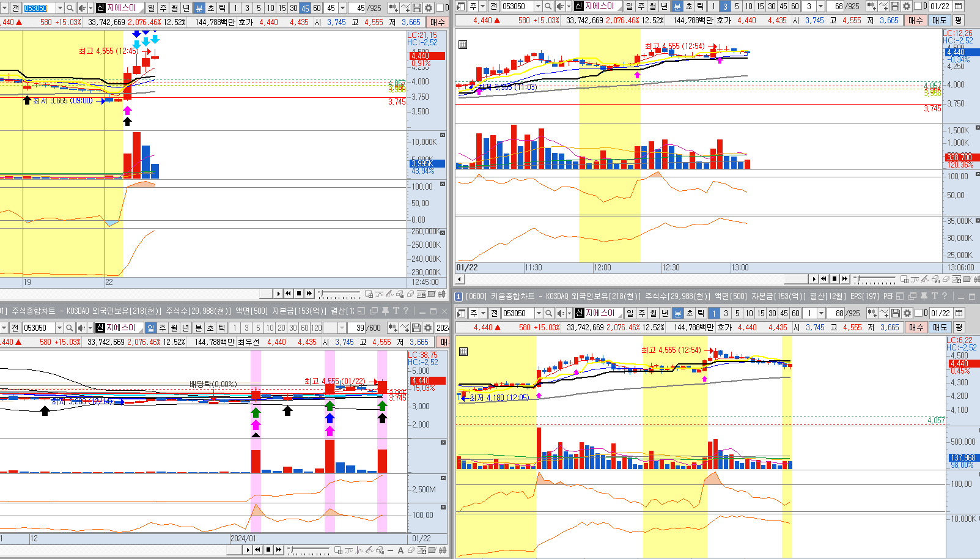Open speaker options dropdown arrow in top-left chart
980x559 pixels.
coord(90,8)
